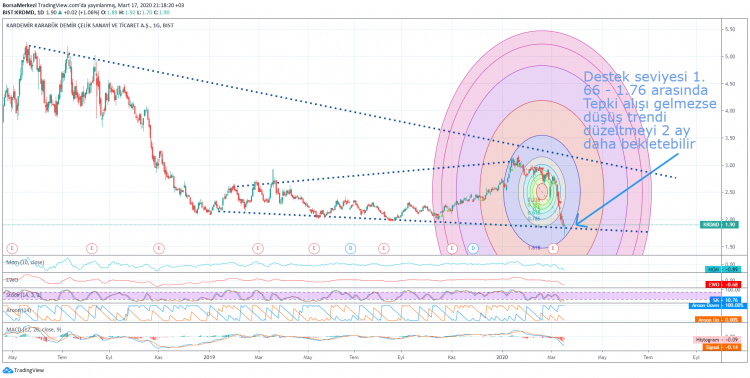Click the 1.618 Fibonacci circle level label

534,247
